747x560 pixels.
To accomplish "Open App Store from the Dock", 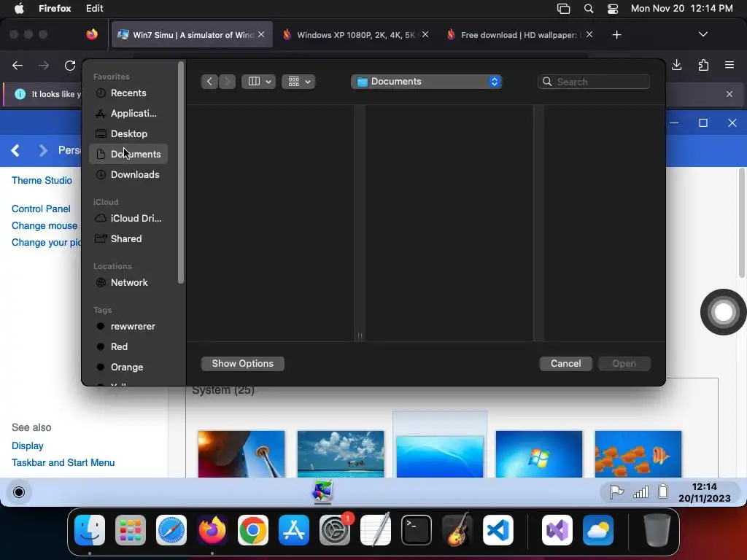I will (x=294, y=530).
